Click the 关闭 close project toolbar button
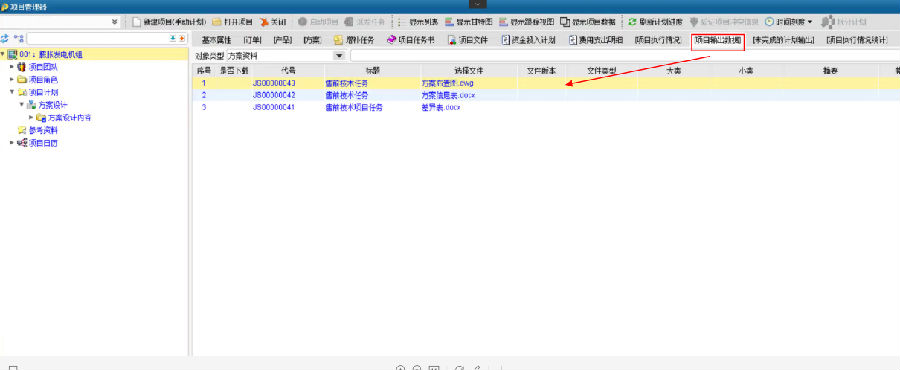The width and height of the screenshot is (900, 370). (273, 22)
